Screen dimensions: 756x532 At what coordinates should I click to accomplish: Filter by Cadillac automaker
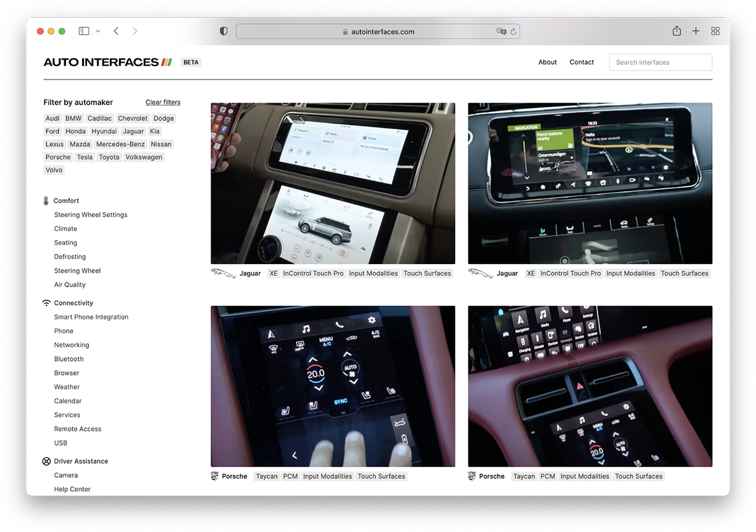pos(100,118)
